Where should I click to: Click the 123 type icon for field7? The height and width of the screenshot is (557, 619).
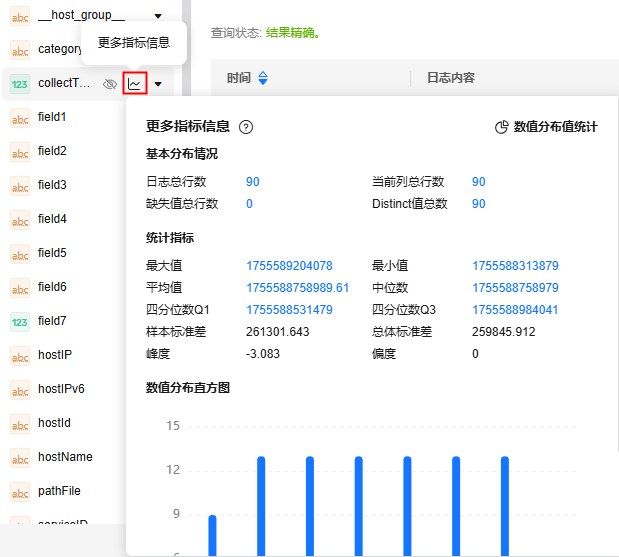pos(20,322)
